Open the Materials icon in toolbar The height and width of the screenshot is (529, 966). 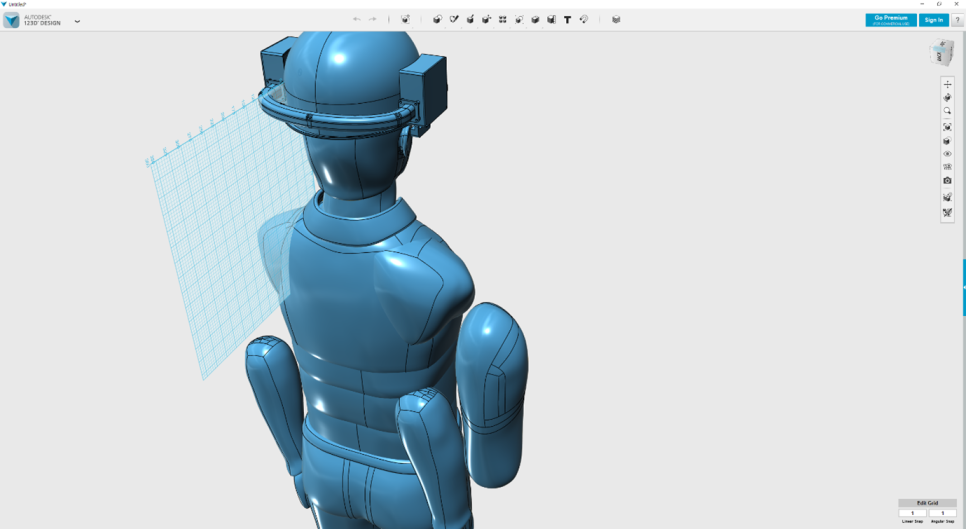[616, 19]
